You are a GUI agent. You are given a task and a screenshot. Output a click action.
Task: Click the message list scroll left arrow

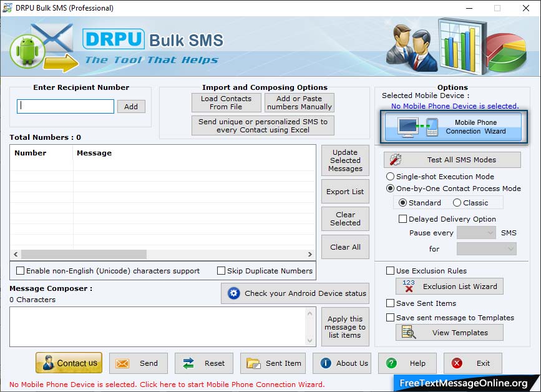16,254
